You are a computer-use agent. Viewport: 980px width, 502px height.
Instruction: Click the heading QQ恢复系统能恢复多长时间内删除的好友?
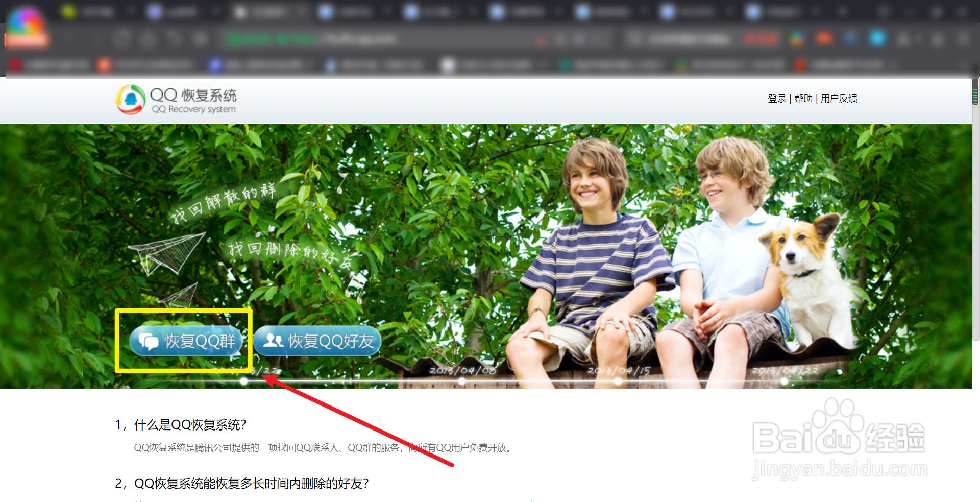[251, 484]
